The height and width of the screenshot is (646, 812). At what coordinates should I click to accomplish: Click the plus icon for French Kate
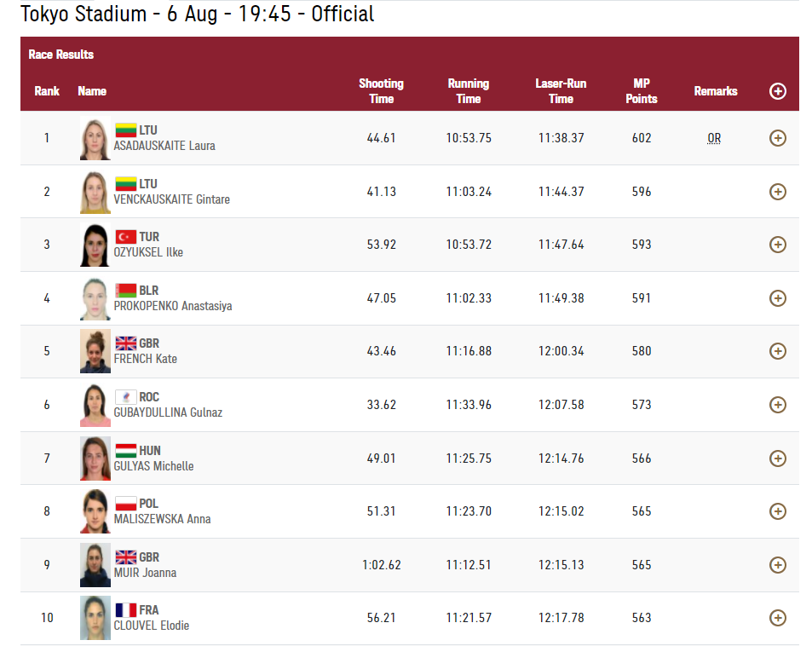(777, 351)
